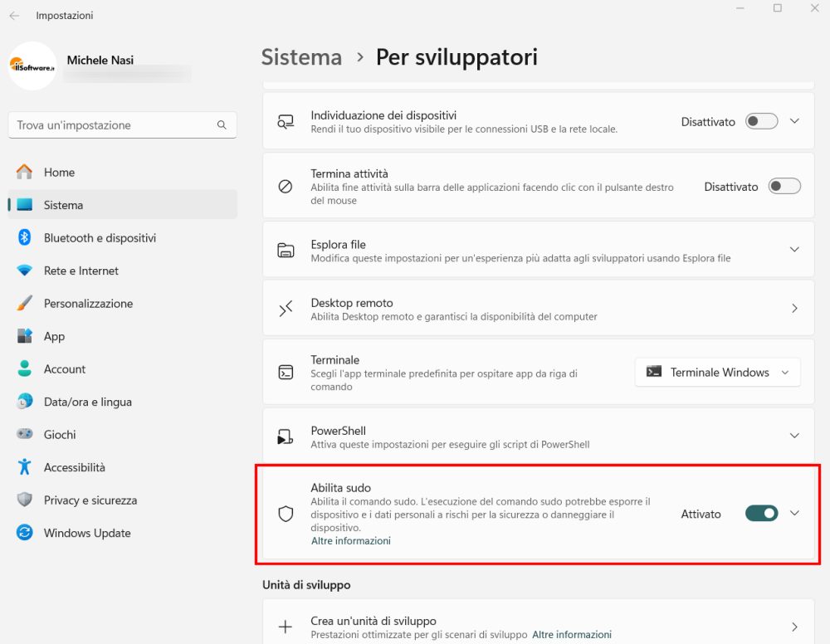Image resolution: width=830 pixels, height=644 pixels.
Task: Click the Giochi controller icon
Action: 24,434
